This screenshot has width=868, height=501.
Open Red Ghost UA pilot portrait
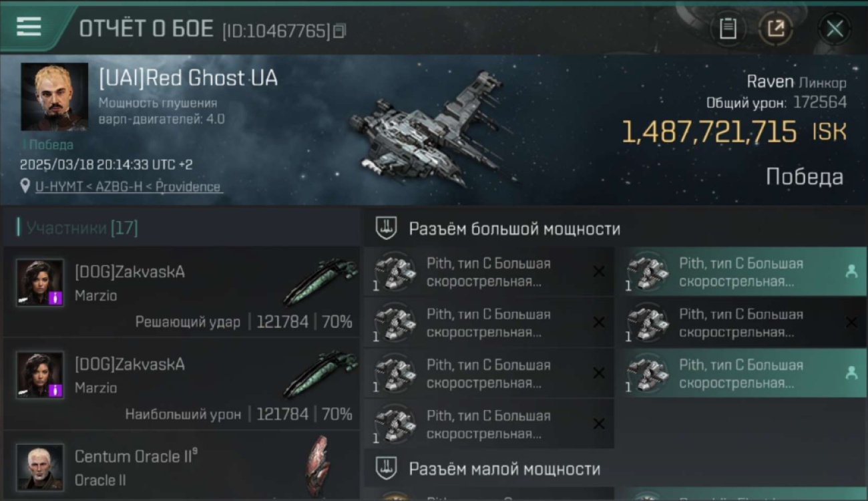click(54, 97)
